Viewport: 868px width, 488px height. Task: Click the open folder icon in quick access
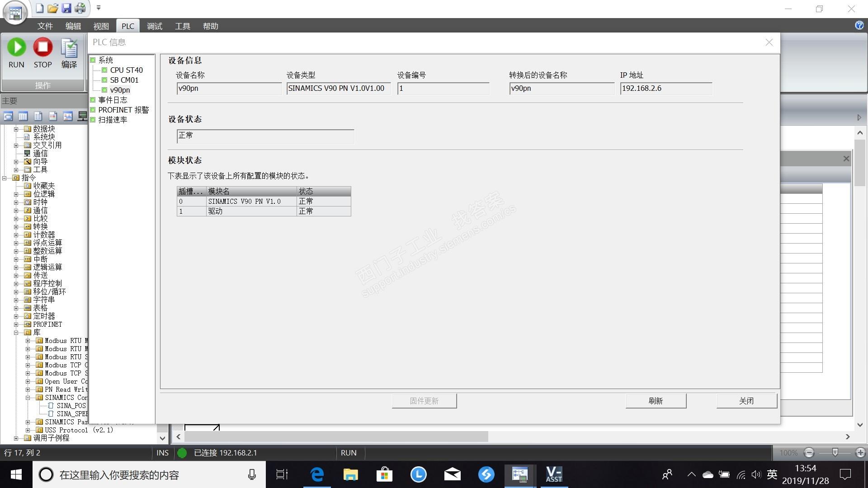[x=53, y=8]
